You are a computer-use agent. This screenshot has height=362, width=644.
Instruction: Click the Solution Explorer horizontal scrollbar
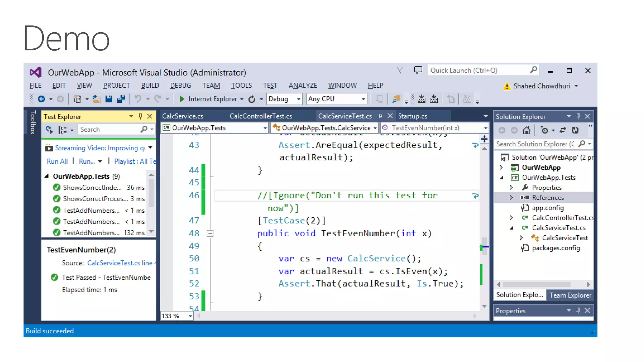click(536, 284)
